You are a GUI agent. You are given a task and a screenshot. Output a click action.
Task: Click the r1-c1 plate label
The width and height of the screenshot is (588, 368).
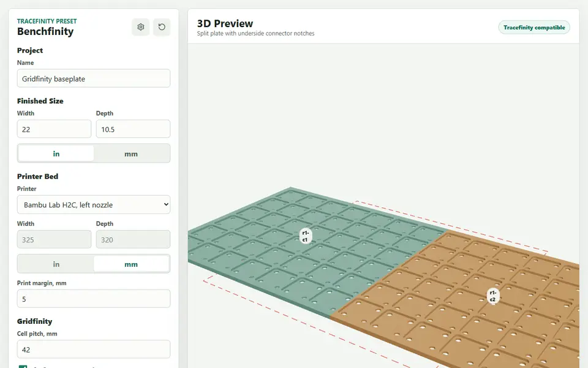point(305,236)
